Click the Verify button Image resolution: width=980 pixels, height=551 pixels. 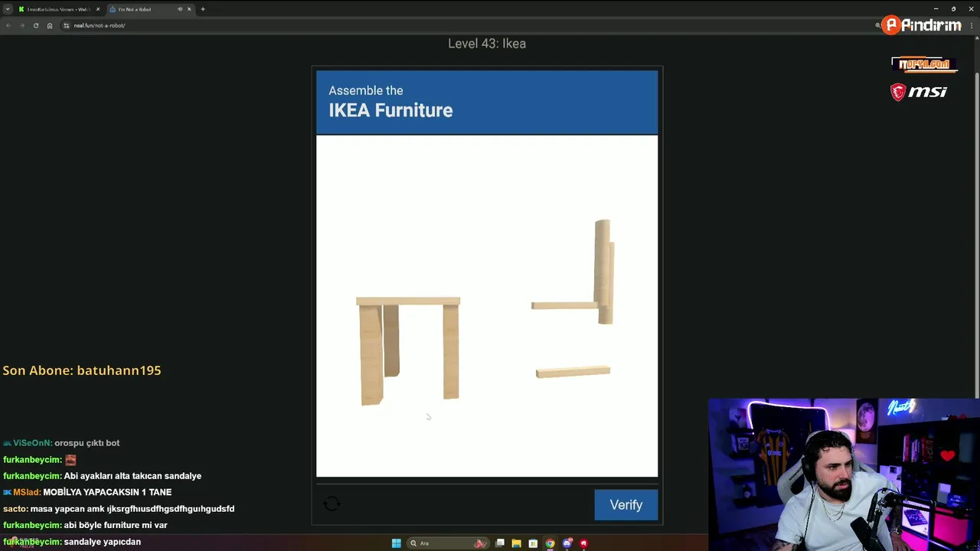(x=626, y=504)
